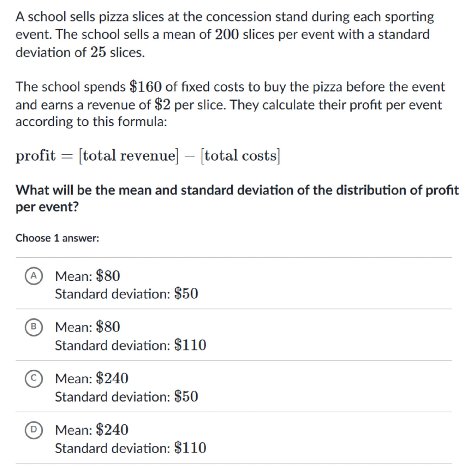Click "Standard deviation: $50" in choice A
This screenshot has width=476, height=472.
pos(126,294)
